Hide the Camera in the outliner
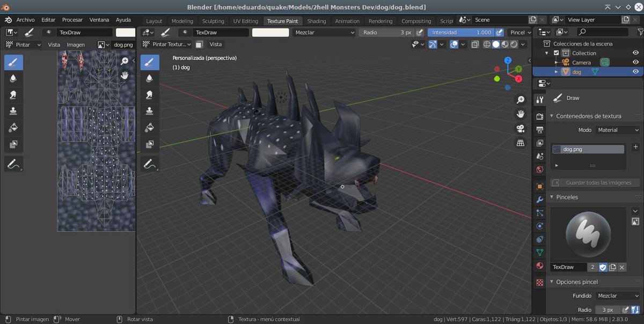 pyautogui.click(x=635, y=62)
